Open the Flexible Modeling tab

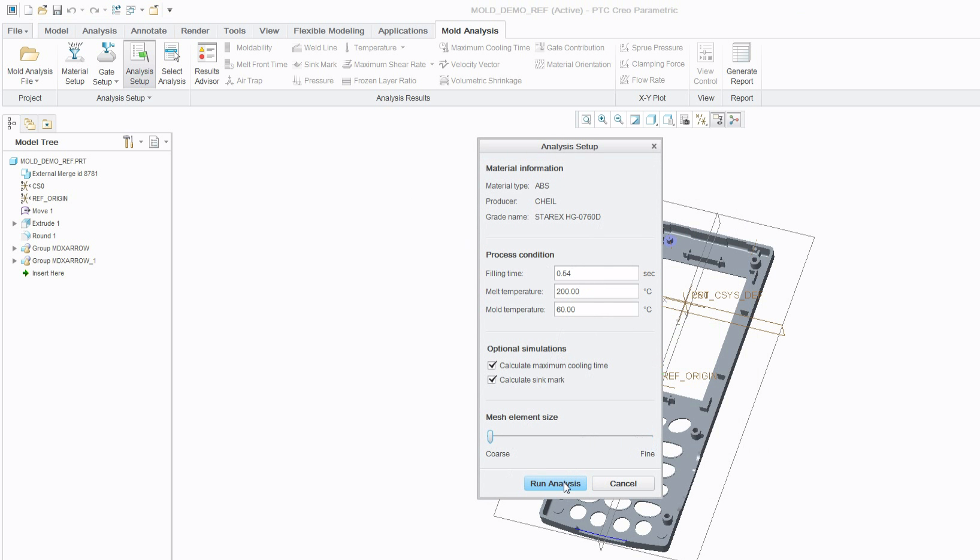[329, 31]
